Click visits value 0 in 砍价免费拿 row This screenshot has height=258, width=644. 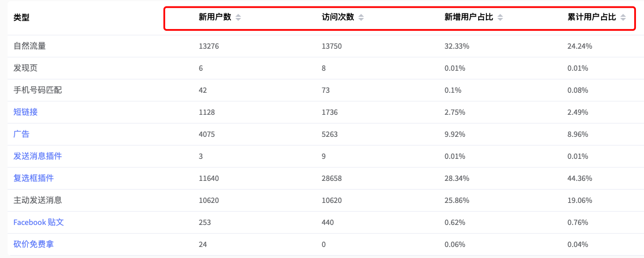323,245
